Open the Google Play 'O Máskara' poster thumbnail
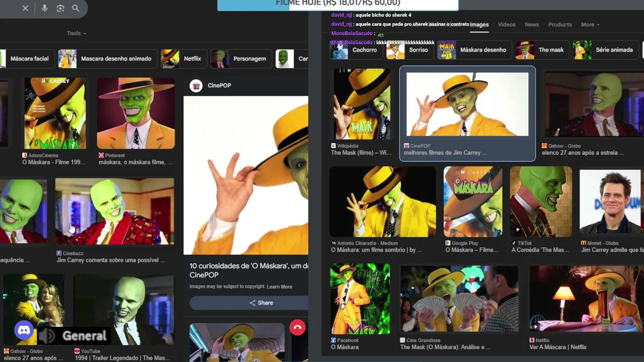The height and width of the screenshot is (362, 644). 473,202
